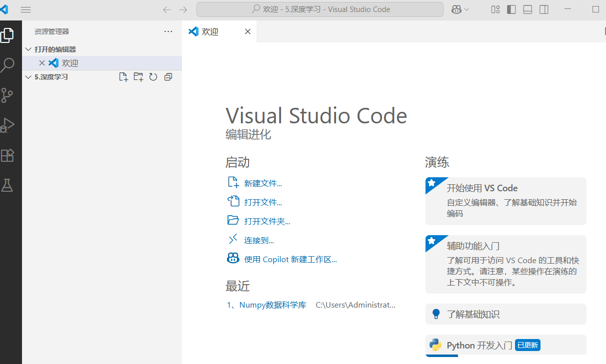Open the Extensions view

click(x=7, y=155)
